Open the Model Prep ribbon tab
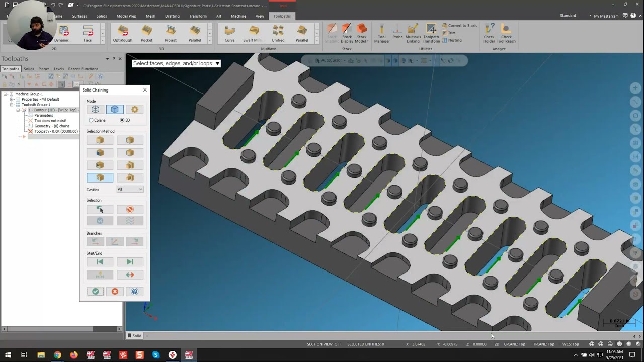 click(x=126, y=16)
